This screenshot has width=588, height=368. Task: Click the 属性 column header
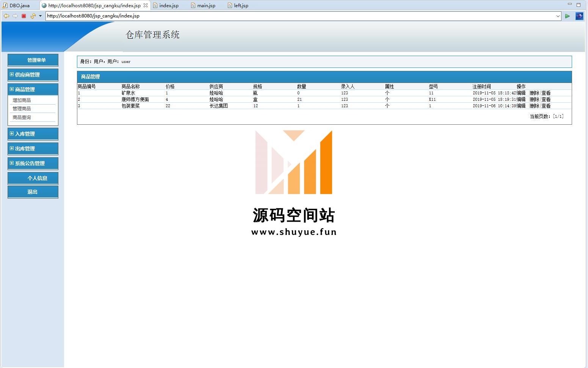point(390,86)
